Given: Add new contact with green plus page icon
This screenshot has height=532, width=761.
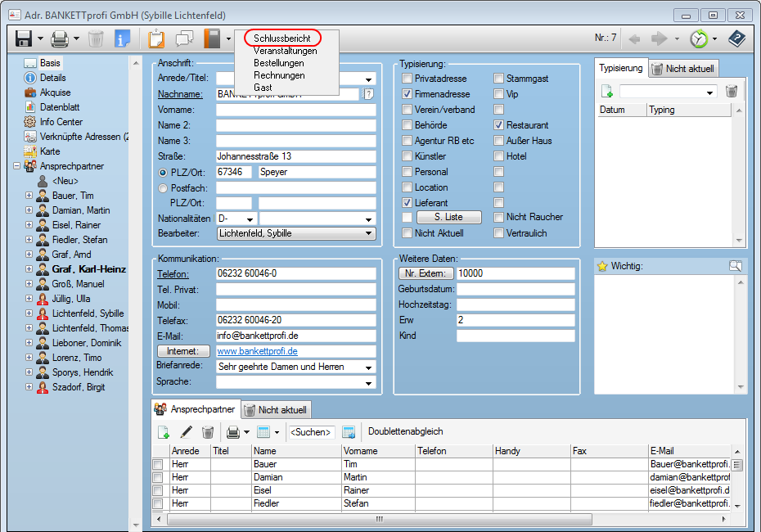Looking at the screenshot, I should 164,432.
